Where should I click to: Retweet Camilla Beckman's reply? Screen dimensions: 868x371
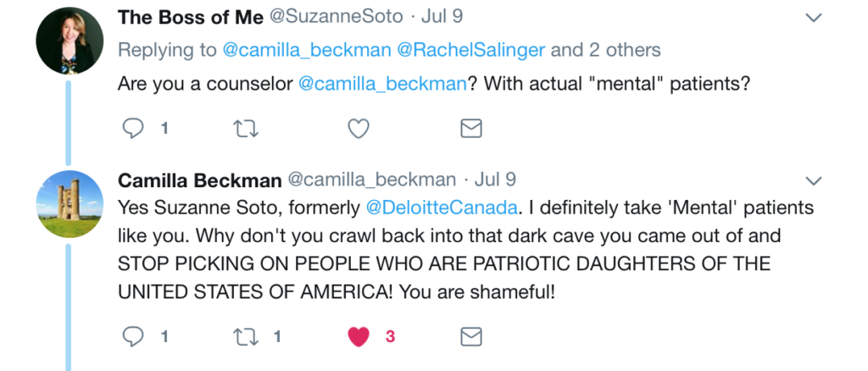click(246, 336)
